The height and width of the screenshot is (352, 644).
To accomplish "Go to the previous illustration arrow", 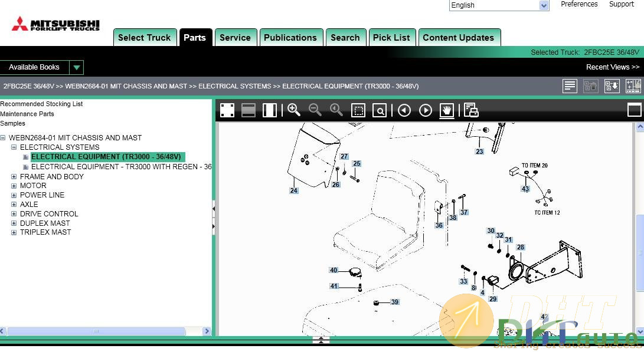I will click(x=404, y=110).
